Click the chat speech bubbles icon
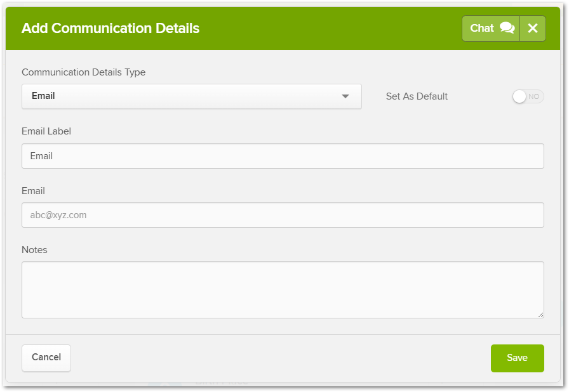 pyautogui.click(x=507, y=28)
